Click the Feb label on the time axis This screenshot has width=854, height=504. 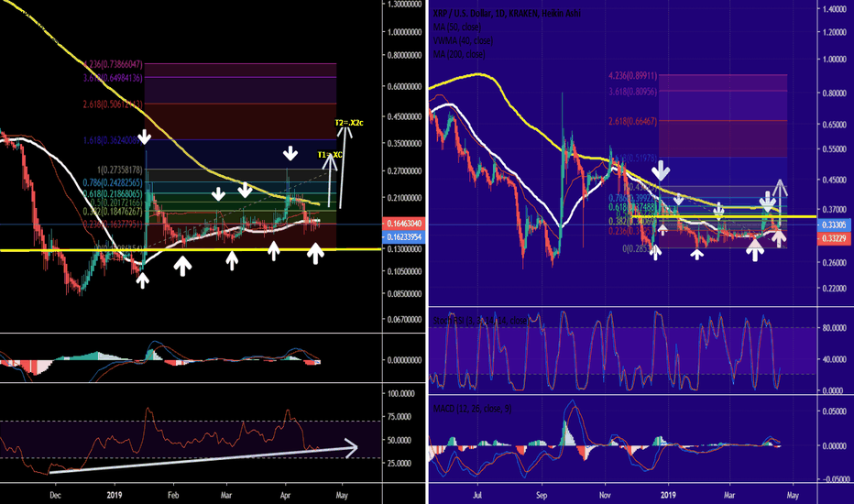coord(173,495)
